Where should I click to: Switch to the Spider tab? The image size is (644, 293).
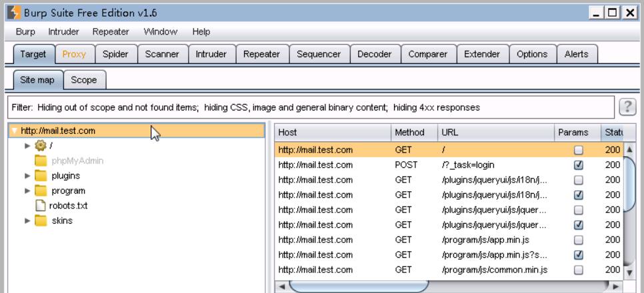coord(115,54)
